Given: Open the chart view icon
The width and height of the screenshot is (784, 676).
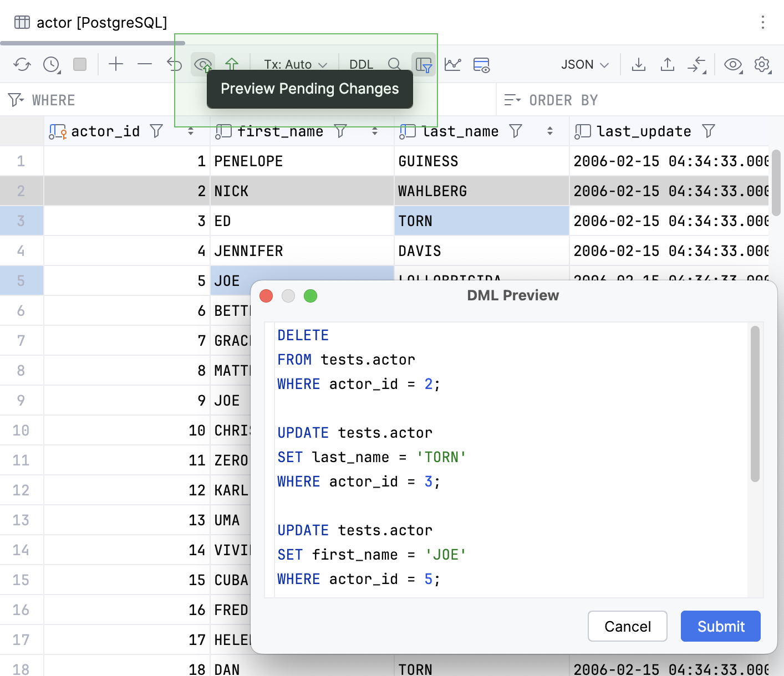Looking at the screenshot, I should (453, 64).
